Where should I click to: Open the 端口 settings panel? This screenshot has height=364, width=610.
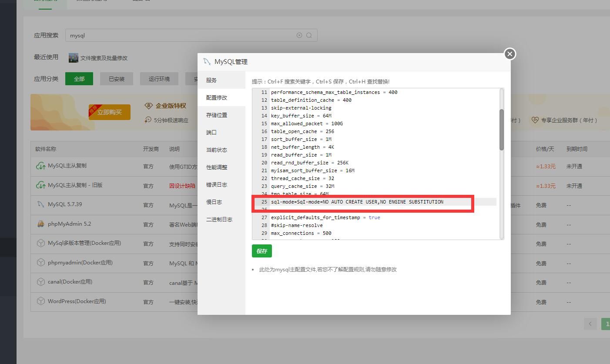(x=211, y=132)
